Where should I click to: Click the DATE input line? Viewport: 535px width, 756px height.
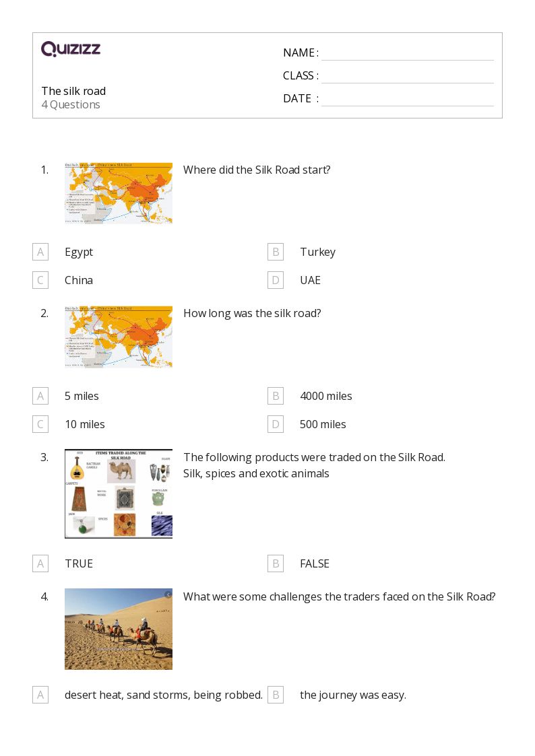tap(408, 100)
